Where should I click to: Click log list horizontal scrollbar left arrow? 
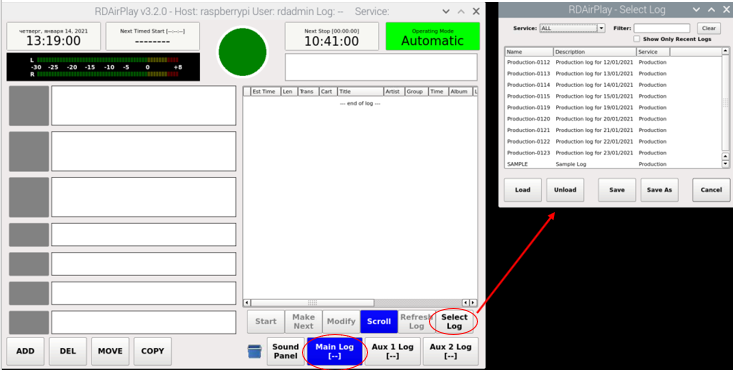pyautogui.click(x=247, y=303)
